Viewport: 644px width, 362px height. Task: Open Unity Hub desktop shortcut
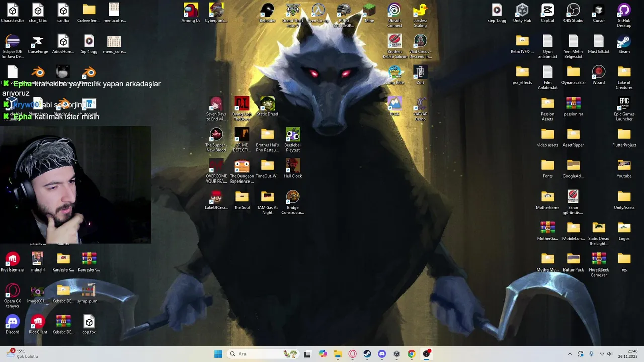[522, 13]
